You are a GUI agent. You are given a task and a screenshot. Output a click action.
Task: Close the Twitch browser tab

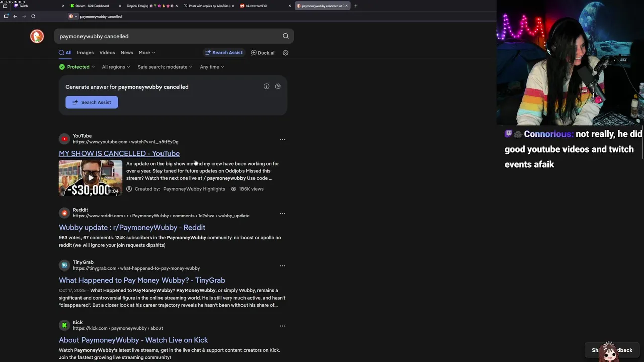tap(63, 6)
